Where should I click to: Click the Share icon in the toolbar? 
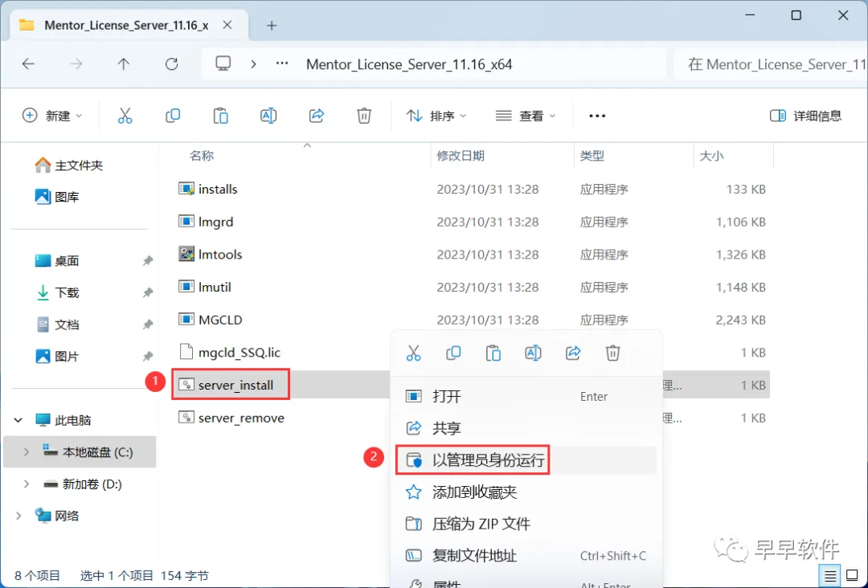[317, 116]
